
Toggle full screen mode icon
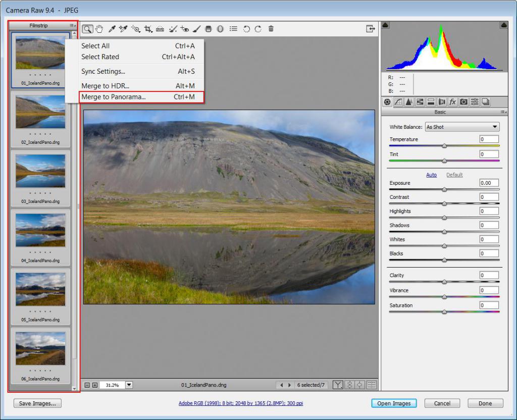[x=371, y=29]
